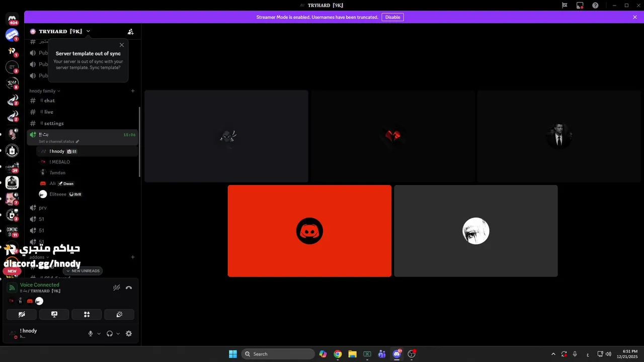This screenshot has height=362, width=644.
Task: Expand the TRYHARD server name dropdown
Action: click(x=88, y=31)
